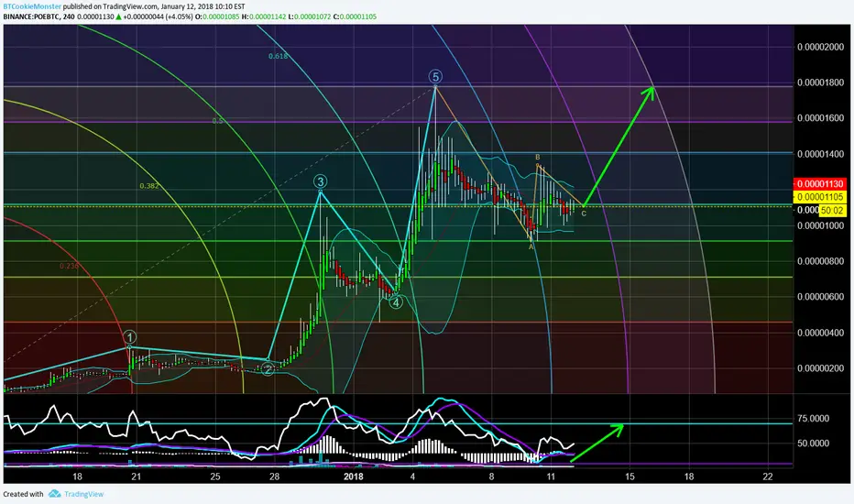
Task: Click date 22 on time axis
Action: click(x=768, y=477)
